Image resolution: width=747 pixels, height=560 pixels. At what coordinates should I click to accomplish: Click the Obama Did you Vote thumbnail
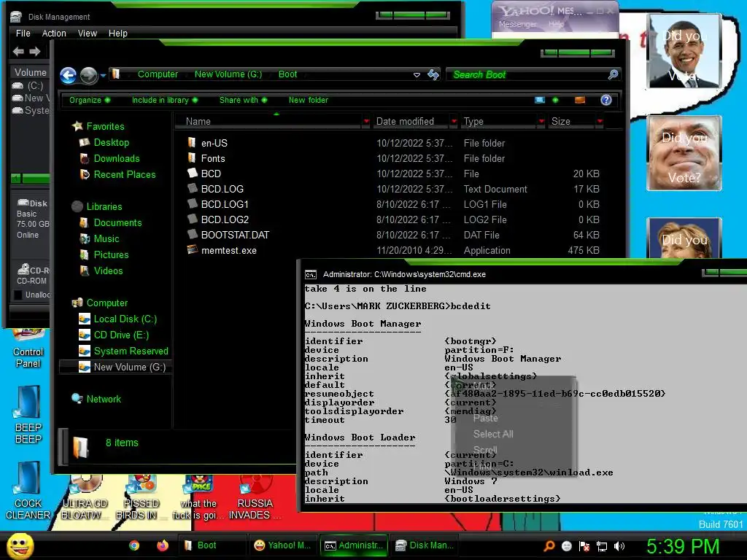(684, 50)
